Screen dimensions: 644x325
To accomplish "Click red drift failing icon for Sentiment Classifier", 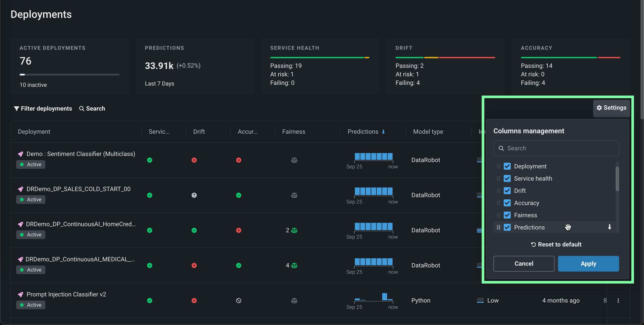I will tap(194, 160).
